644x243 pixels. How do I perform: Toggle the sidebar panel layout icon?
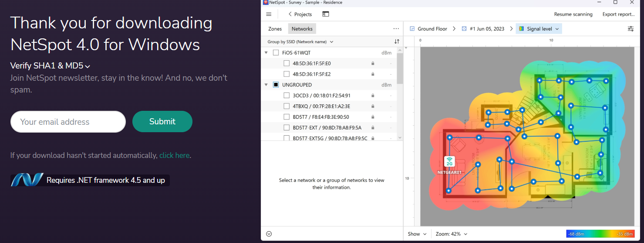(x=326, y=14)
